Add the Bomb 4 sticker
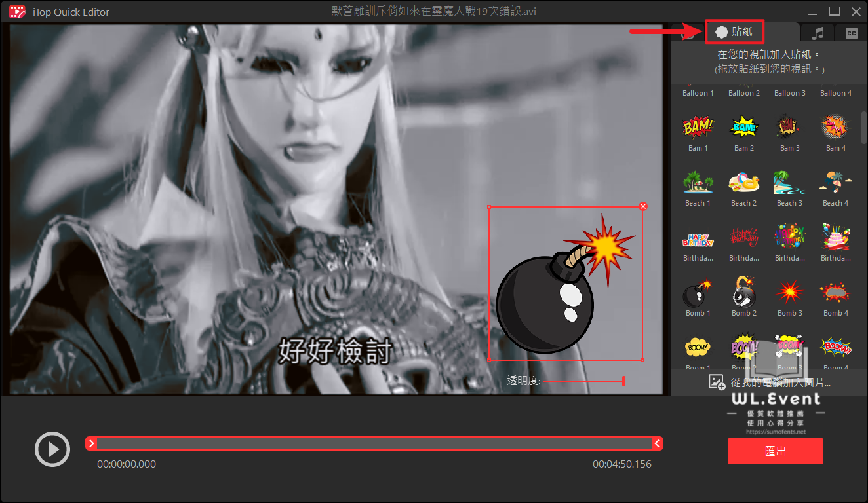This screenshot has width=868, height=503. [x=835, y=292]
